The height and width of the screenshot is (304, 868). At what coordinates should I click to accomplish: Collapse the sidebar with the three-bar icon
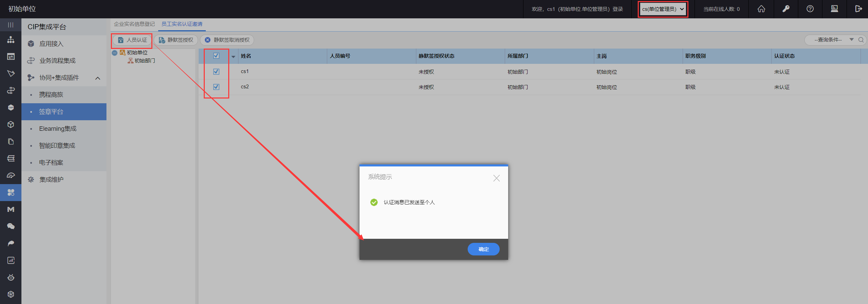[11, 25]
